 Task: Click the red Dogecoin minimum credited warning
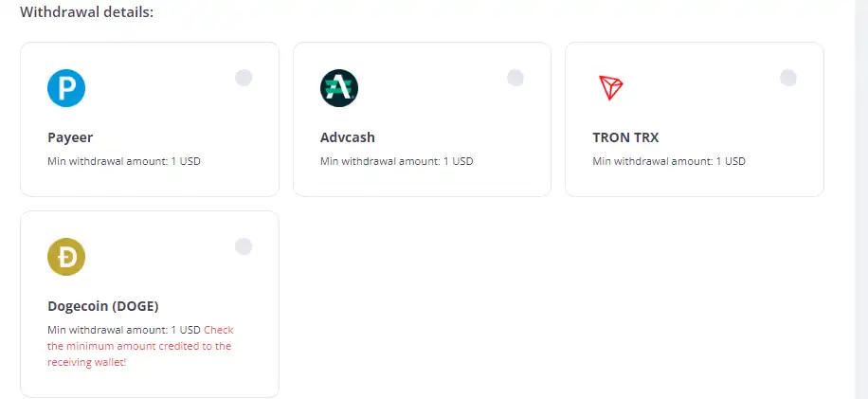click(139, 347)
